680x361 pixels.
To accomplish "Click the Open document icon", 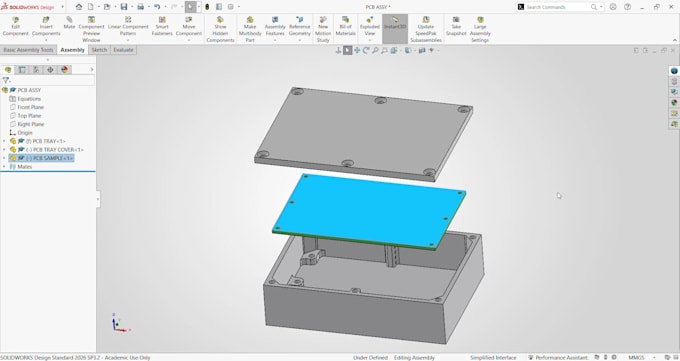I will click(107, 7).
